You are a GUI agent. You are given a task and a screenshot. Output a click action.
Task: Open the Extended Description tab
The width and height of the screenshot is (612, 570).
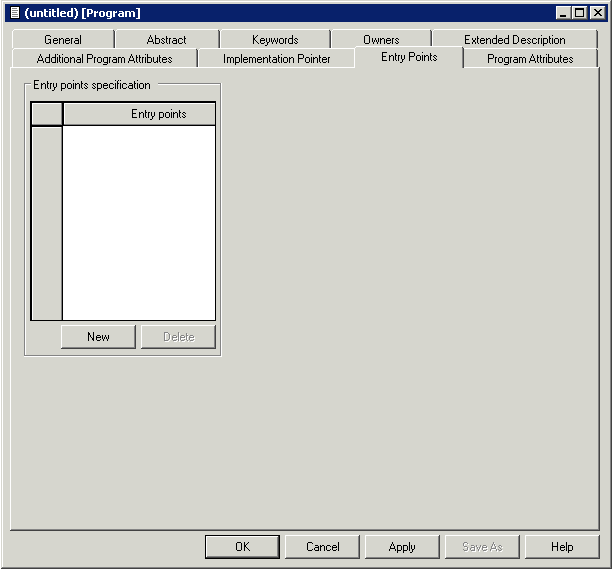[x=514, y=40]
